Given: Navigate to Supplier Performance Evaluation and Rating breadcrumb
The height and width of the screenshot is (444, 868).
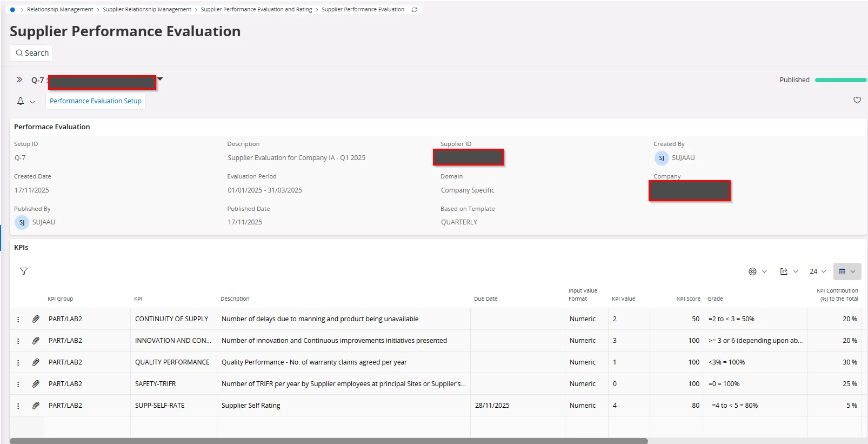Looking at the screenshot, I should (256, 10).
